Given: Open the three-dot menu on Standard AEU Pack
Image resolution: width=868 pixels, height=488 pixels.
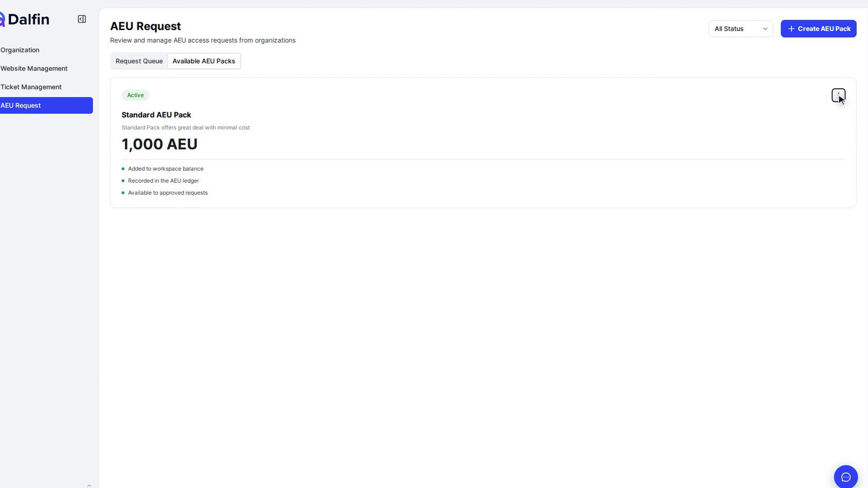Looking at the screenshot, I should [838, 95].
